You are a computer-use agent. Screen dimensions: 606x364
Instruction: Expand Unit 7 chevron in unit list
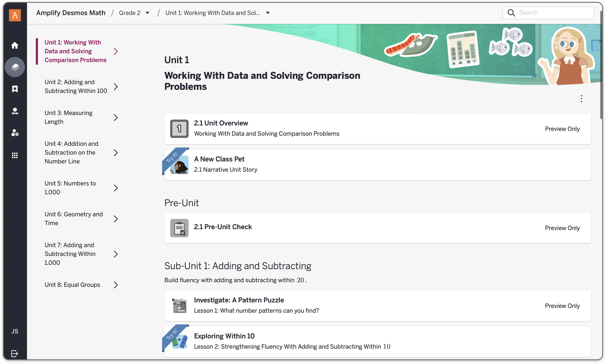116,254
